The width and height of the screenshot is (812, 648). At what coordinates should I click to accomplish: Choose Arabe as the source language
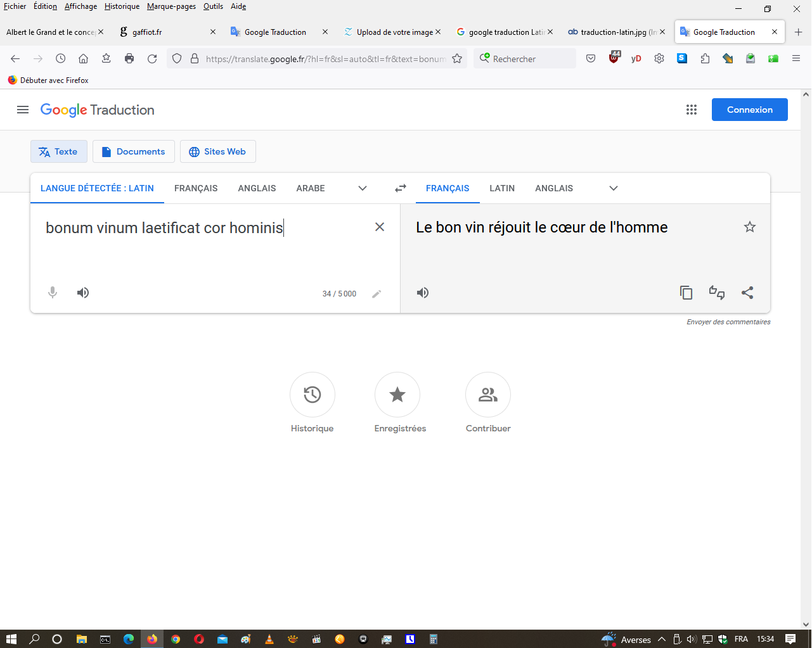tap(311, 188)
